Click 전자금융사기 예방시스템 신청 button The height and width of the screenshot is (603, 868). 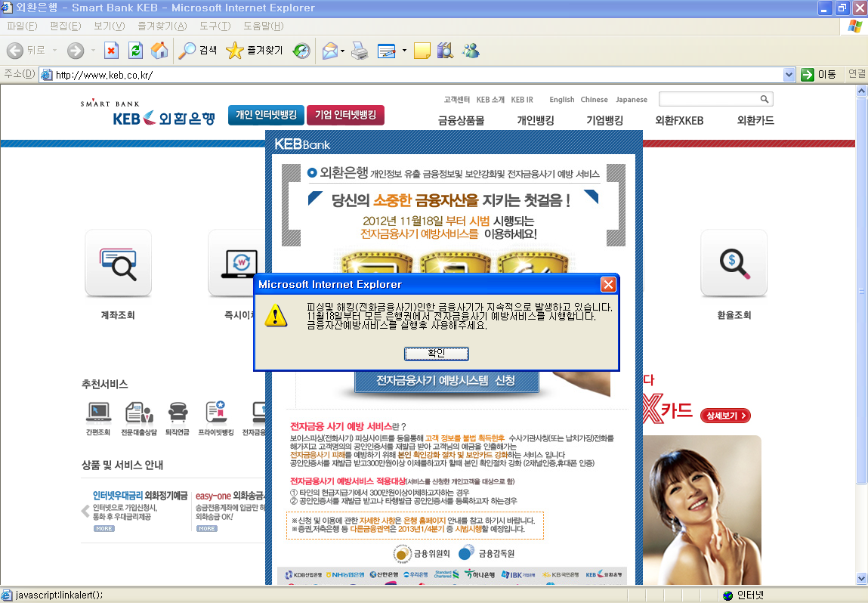(x=446, y=381)
